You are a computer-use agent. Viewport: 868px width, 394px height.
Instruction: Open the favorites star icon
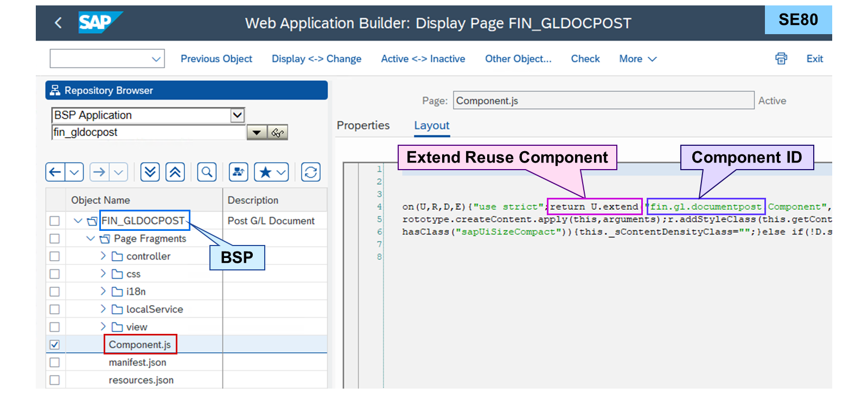pyautogui.click(x=265, y=172)
